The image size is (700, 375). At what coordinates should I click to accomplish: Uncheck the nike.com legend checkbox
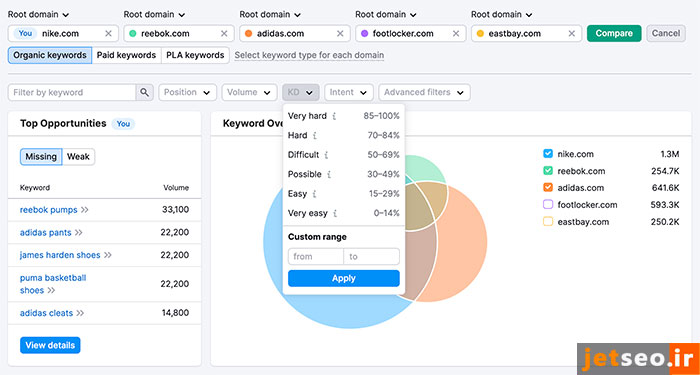[x=548, y=154]
